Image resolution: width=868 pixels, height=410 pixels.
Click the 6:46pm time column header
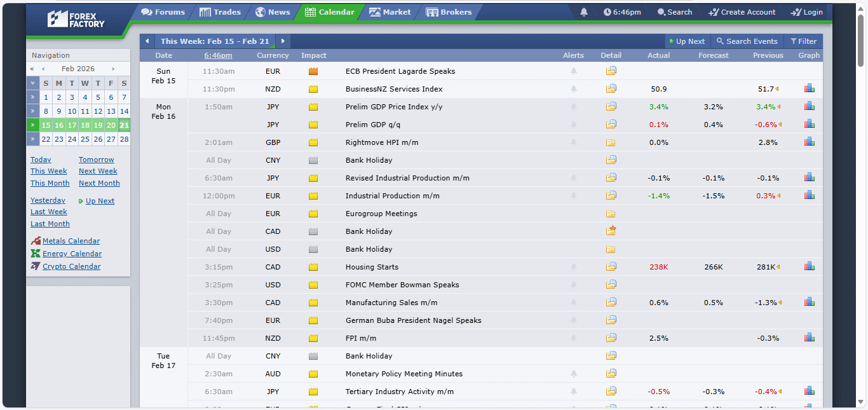tap(218, 55)
